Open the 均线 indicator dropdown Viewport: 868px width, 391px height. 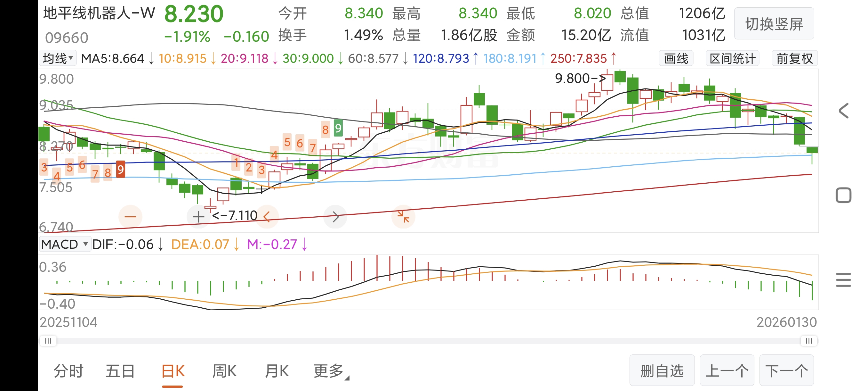(58, 58)
